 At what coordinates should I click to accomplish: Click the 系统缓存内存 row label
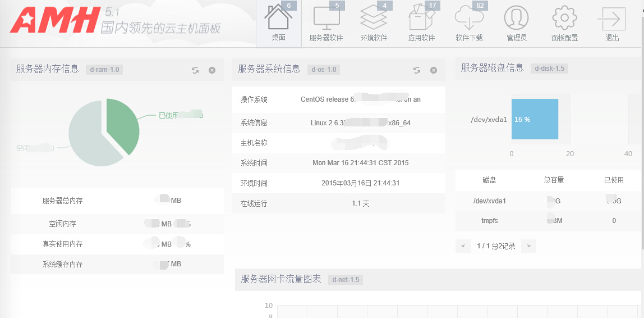62,264
